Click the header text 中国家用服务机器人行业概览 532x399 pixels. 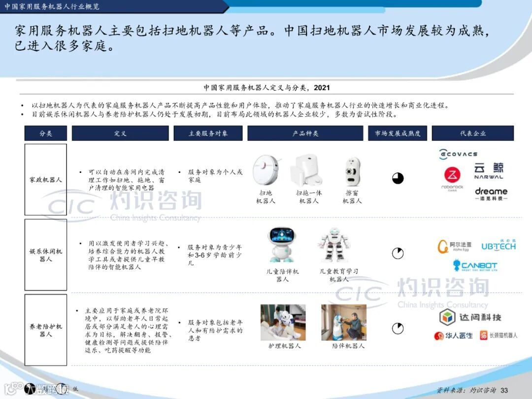(52, 6)
